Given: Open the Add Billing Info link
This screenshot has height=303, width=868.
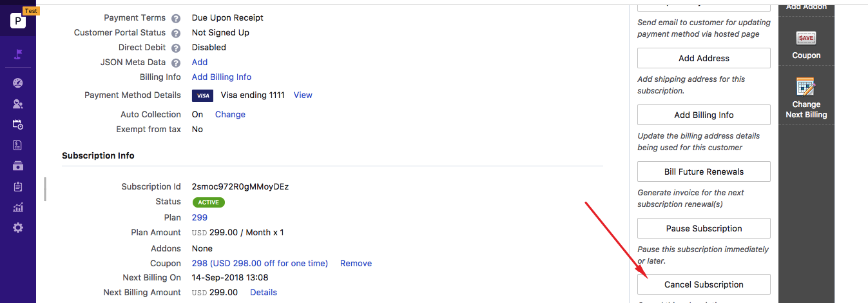Looking at the screenshot, I should (x=222, y=77).
